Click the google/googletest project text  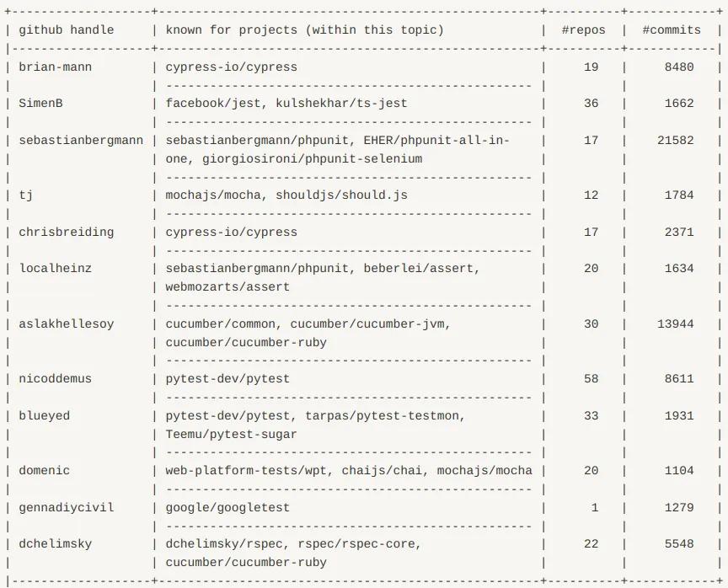pyautogui.click(x=227, y=508)
